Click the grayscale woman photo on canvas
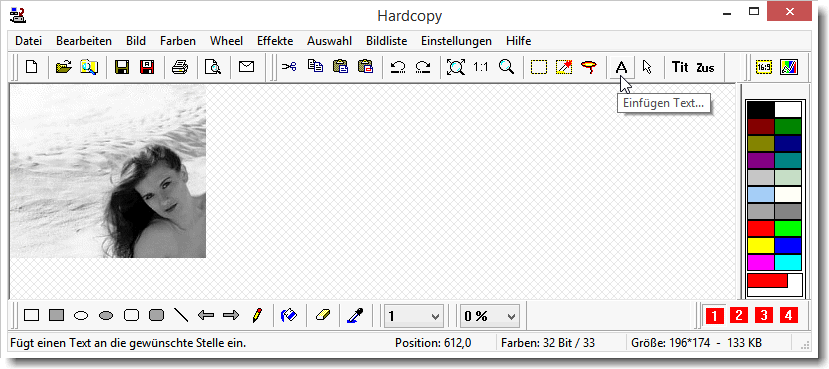 pyautogui.click(x=108, y=171)
